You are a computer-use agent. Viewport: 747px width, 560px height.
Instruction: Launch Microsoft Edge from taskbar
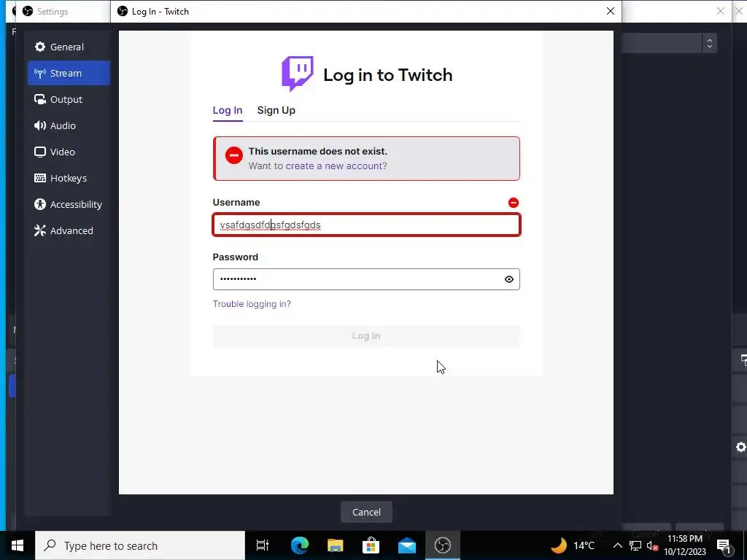[x=300, y=545]
